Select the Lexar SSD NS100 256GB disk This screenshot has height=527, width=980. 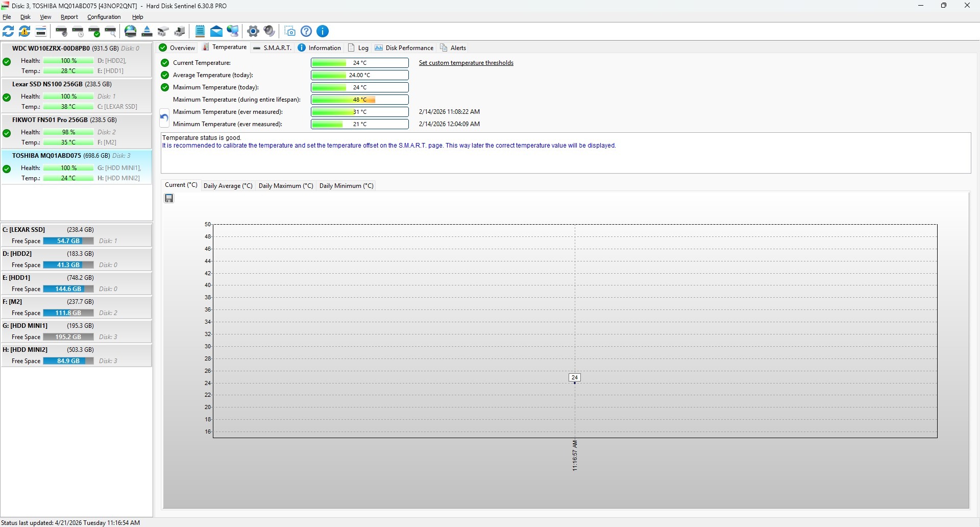point(77,95)
